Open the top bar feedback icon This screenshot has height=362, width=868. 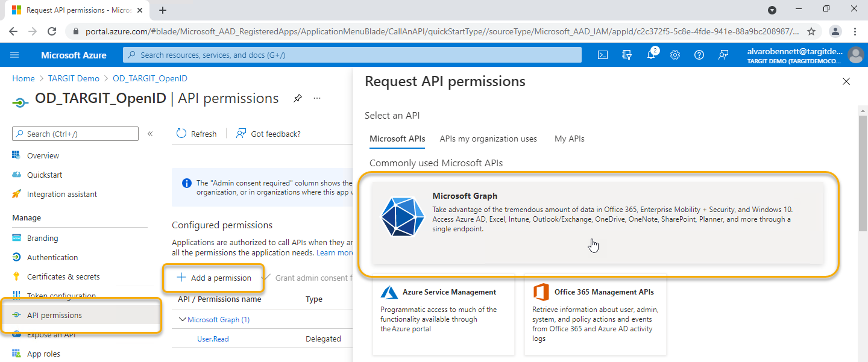click(723, 55)
